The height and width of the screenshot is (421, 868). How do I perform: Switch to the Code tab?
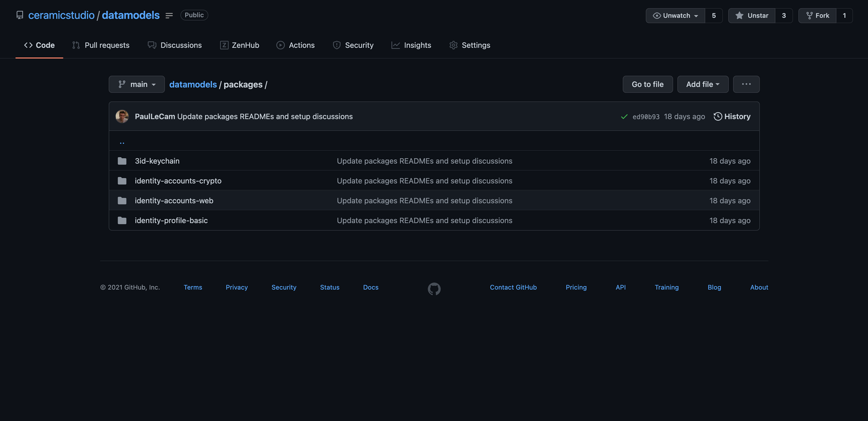(39, 45)
